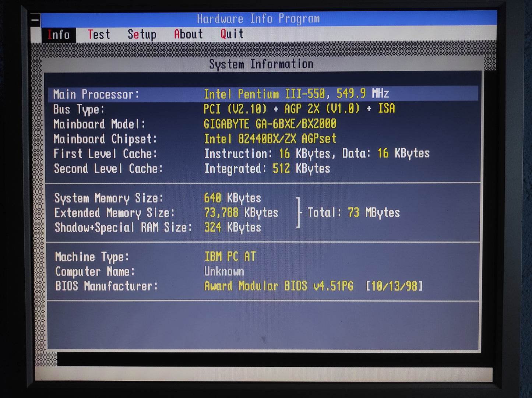Click the Mainboard Model label

[x=99, y=124]
